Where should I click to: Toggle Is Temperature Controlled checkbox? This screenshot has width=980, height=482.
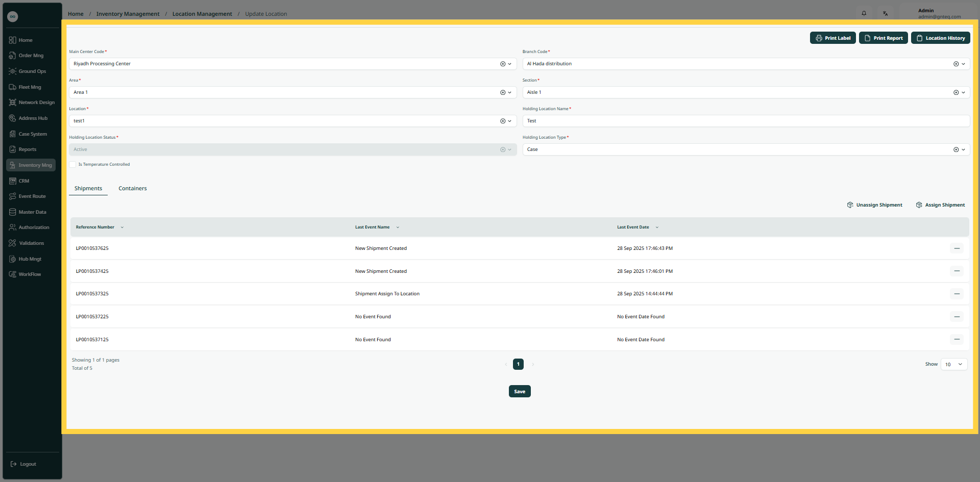pos(72,164)
